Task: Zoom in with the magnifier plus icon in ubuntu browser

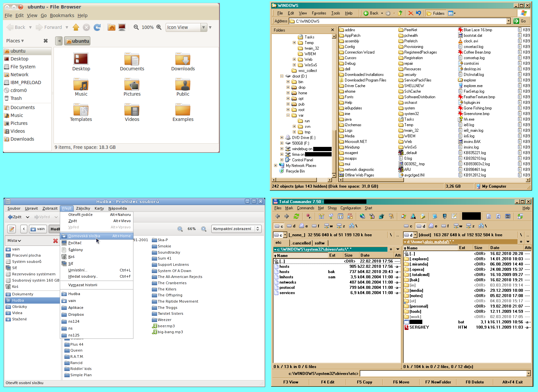Action: click(x=159, y=27)
